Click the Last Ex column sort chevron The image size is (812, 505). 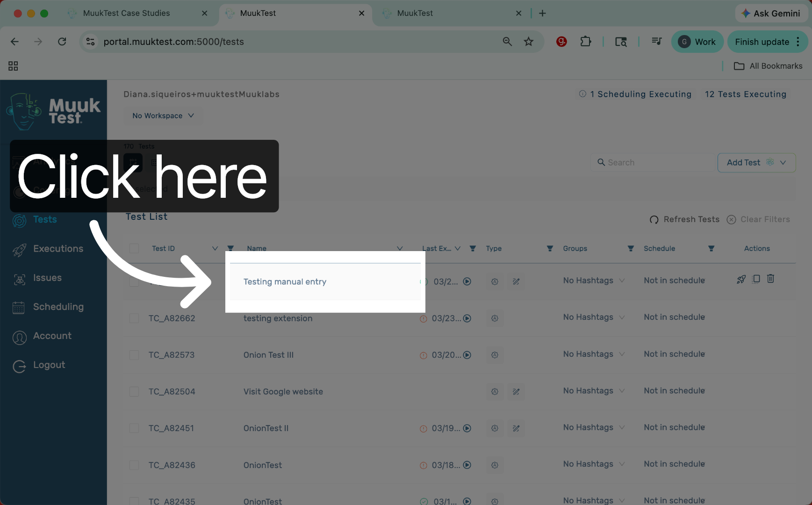tap(458, 248)
